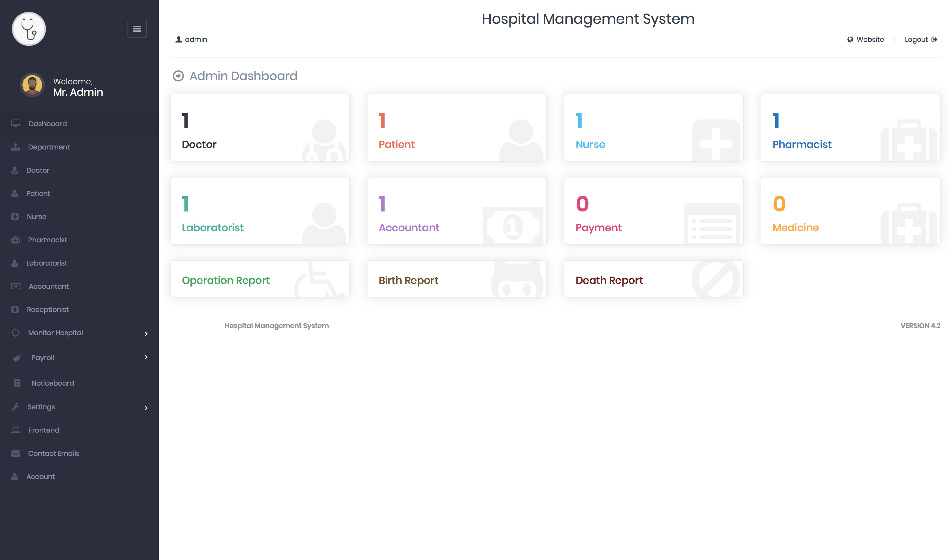
Task: Select Patient in the sidebar menu
Action: [x=79, y=194]
